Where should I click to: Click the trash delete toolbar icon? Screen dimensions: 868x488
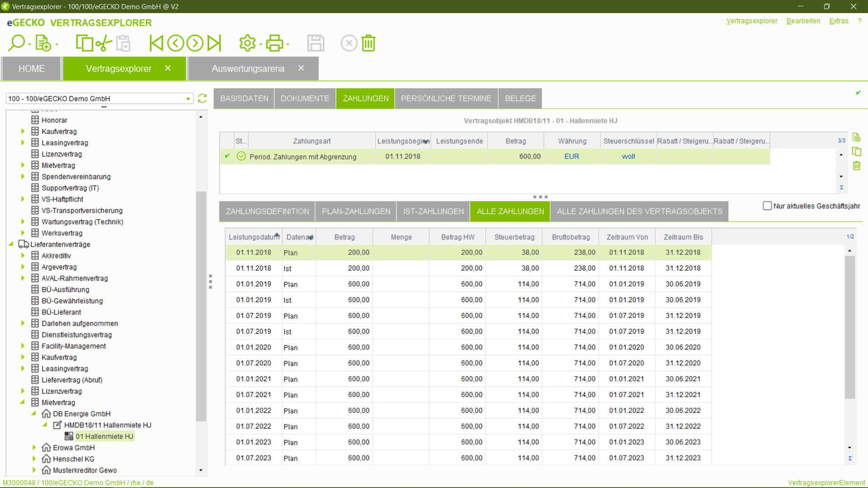click(368, 43)
